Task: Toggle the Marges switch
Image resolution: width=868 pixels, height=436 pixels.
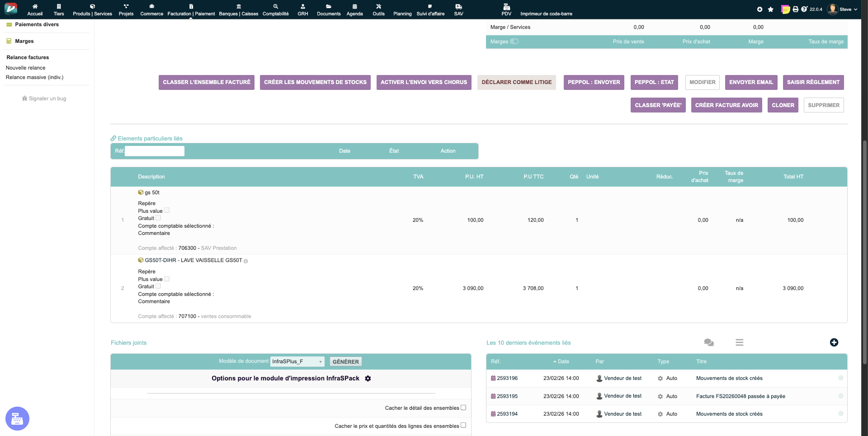Action: (x=514, y=42)
